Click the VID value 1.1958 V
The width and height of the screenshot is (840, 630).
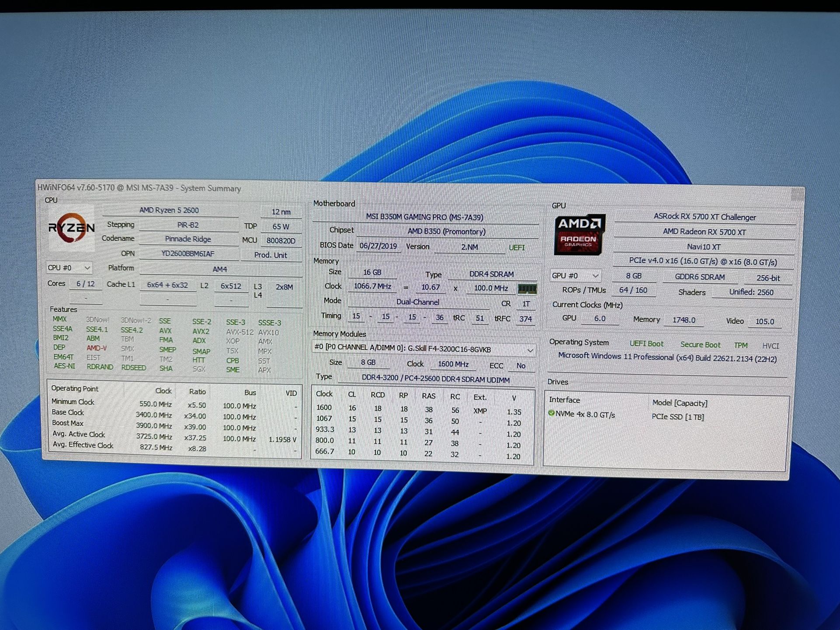click(x=283, y=440)
